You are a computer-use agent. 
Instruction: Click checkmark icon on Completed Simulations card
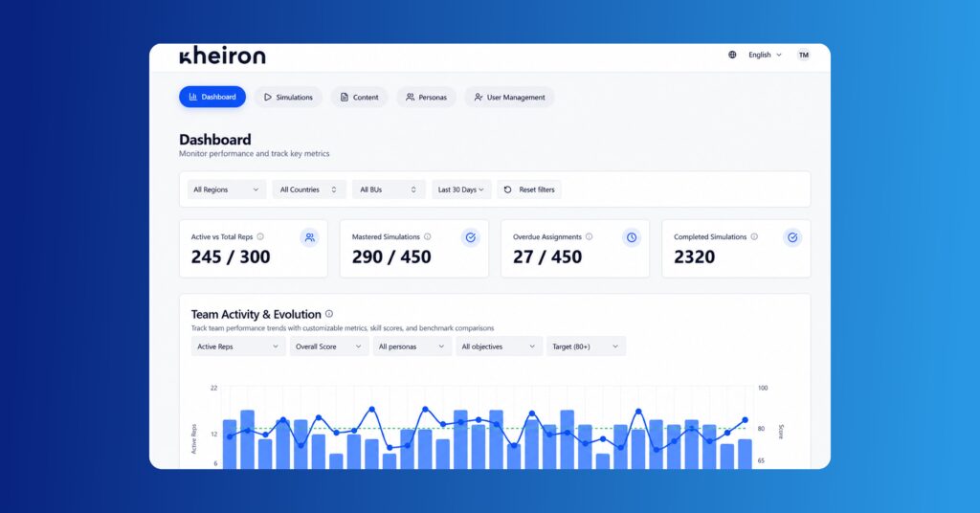(x=792, y=237)
